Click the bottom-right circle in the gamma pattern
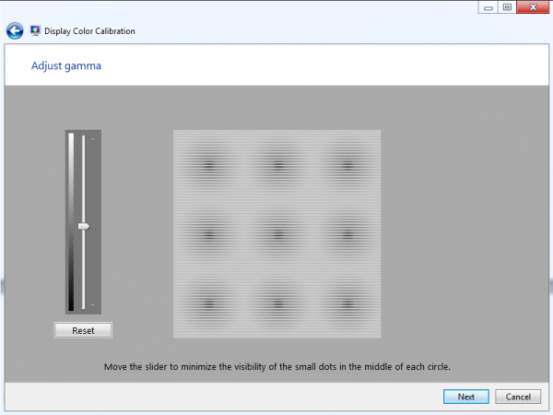 347,303
